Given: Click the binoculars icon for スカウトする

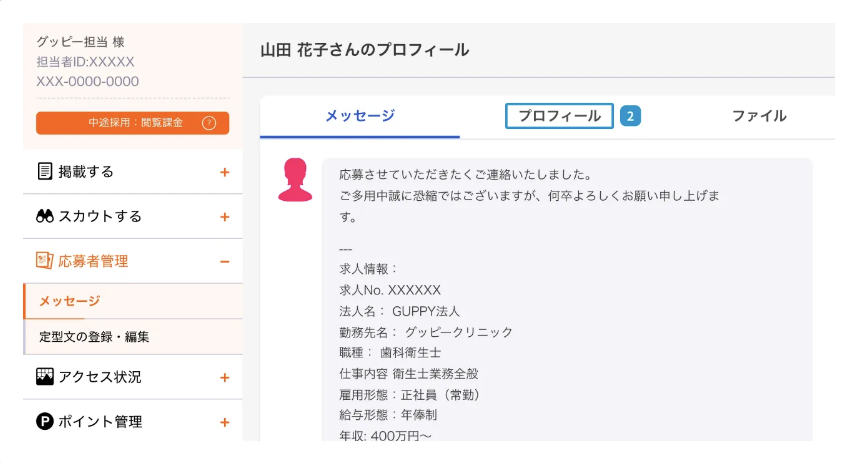Looking at the screenshot, I should point(45,216).
